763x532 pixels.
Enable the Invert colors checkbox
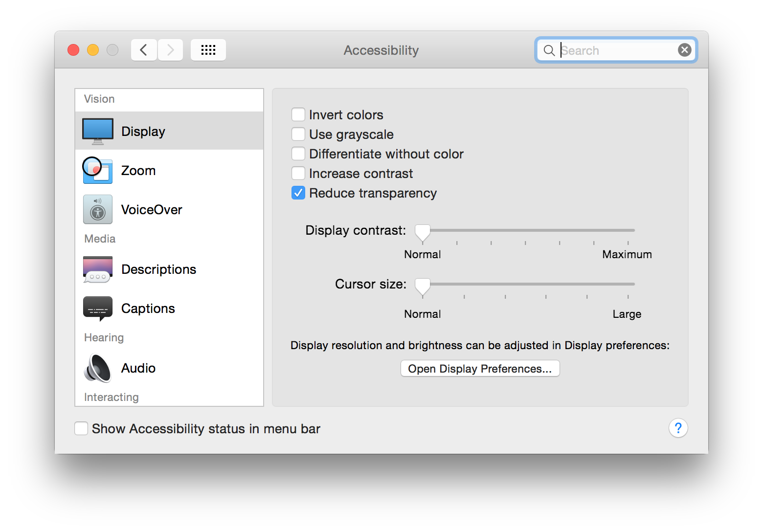pyautogui.click(x=298, y=115)
